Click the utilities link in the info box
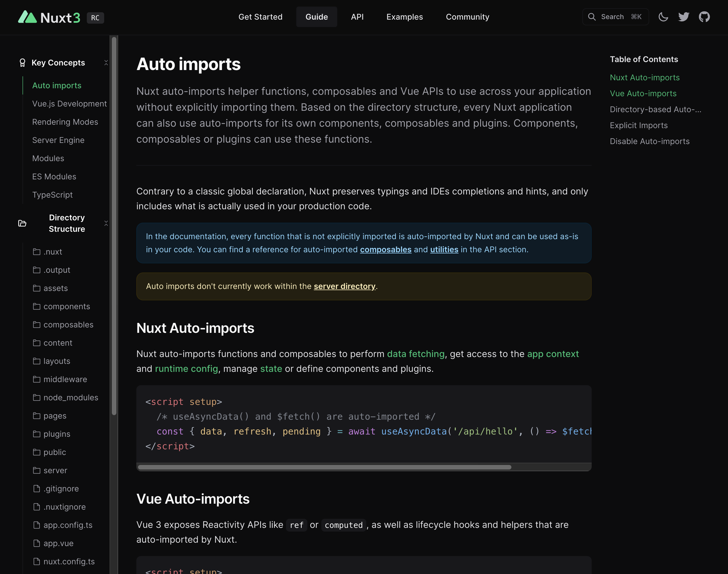 click(444, 249)
